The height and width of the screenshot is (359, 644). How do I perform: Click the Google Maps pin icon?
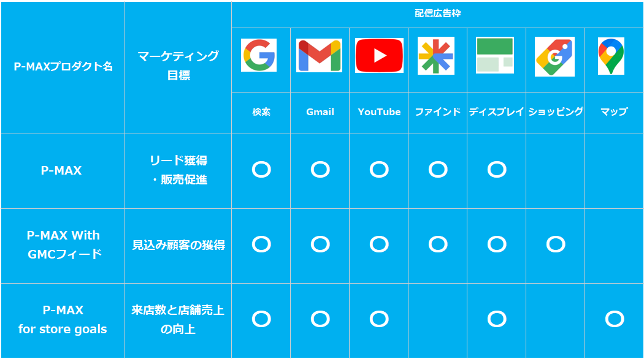pos(611,56)
